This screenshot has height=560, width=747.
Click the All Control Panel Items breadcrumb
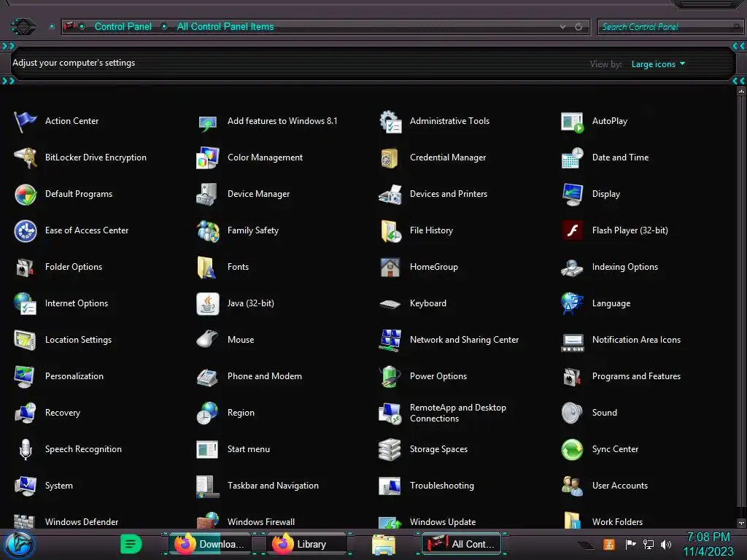[x=225, y=27]
